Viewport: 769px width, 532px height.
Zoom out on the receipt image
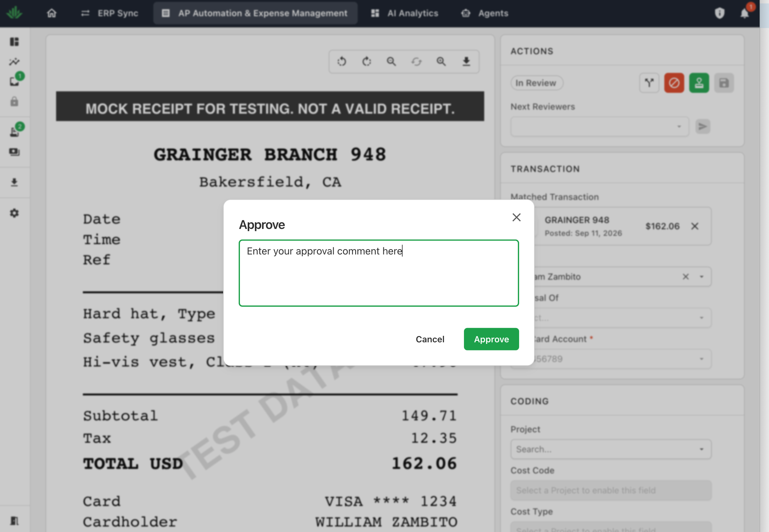pyautogui.click(x=391, y=61)
